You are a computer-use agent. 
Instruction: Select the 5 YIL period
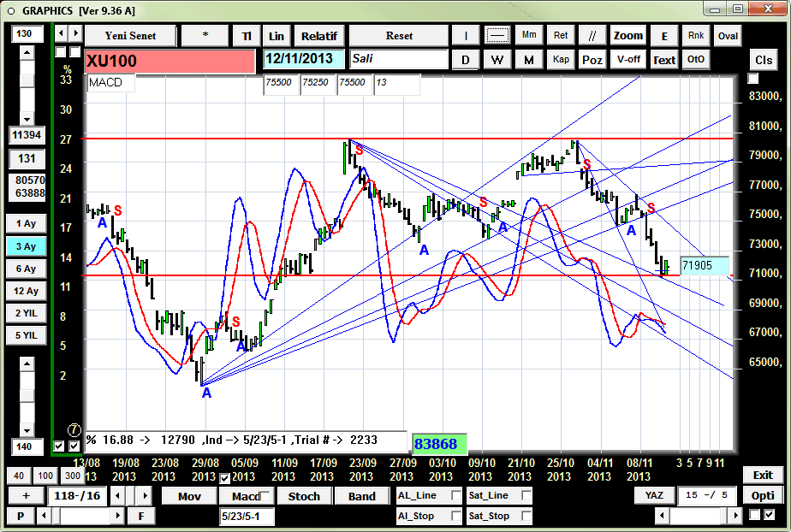pyautogui.click(x=27, y=335)
